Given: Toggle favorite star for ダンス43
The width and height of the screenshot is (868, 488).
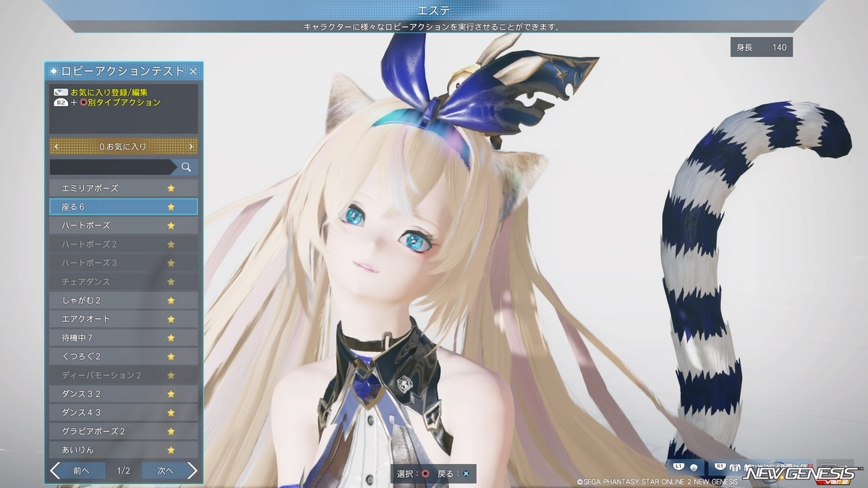Looking at the screenshot, I should click(171, 413).
